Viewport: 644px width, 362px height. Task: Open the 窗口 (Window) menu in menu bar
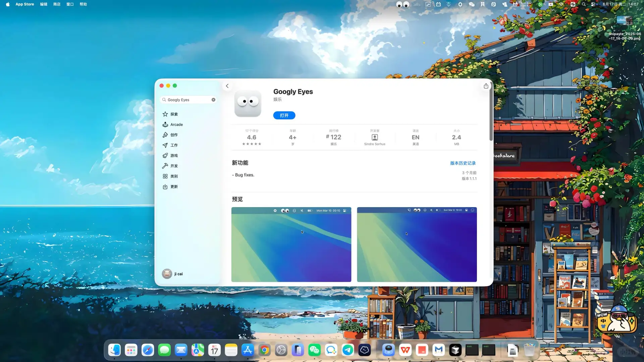coord(70,4)
